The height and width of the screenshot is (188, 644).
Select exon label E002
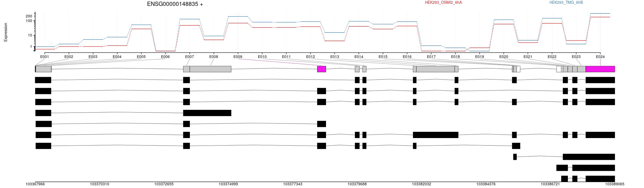69,57
